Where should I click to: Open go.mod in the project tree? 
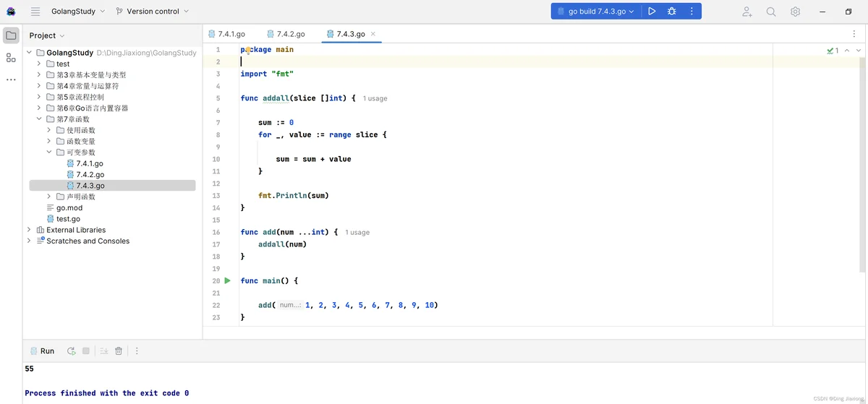(69, 208)
